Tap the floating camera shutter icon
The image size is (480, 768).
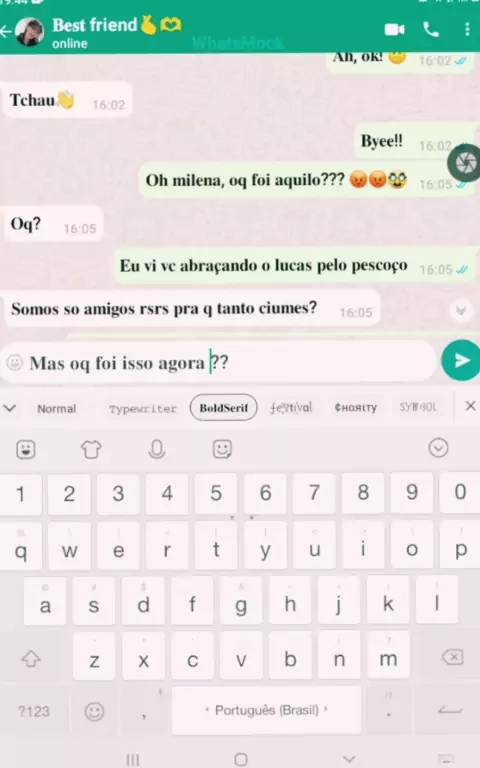[464, 163]
